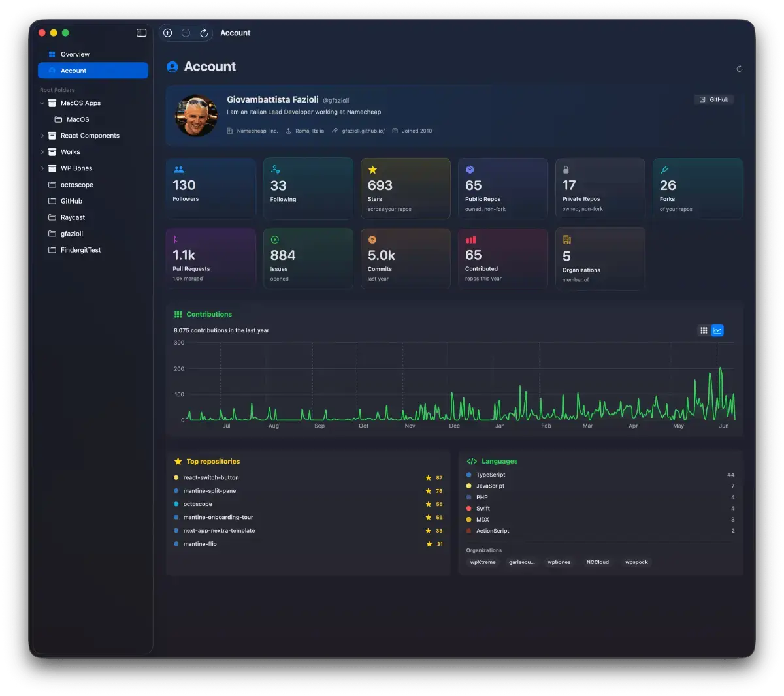Click the Languages code icon
This screenshot has width=784, height=696.
coord(472,461)
